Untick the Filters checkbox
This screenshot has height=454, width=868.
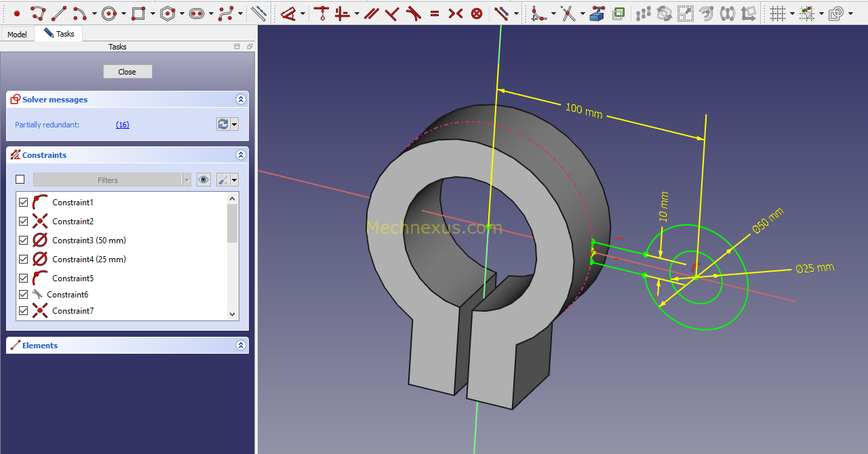[20, 179]
